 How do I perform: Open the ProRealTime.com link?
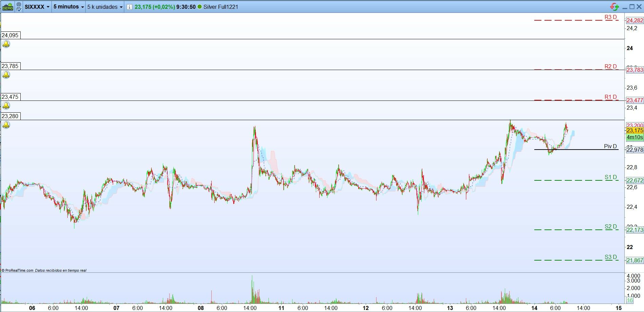(x=19, y=270)
